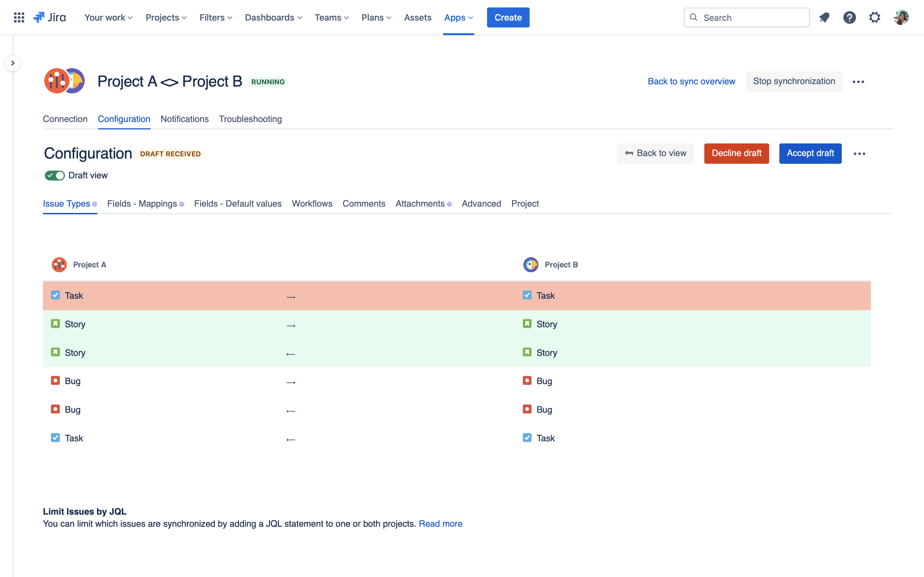Open the notifications bell

pos(824,18)
